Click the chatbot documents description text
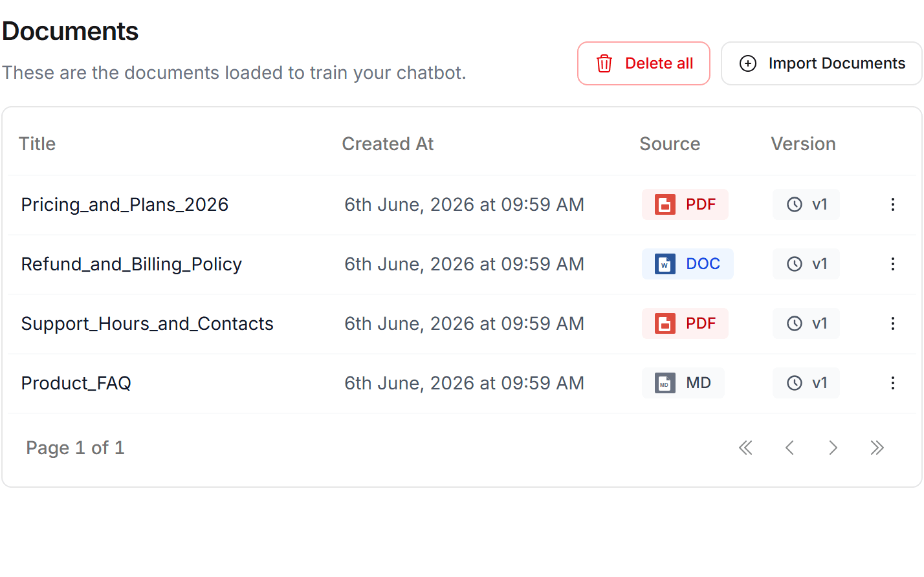The height and width of the screenshot is (577, 924). (x=234, y=72)
